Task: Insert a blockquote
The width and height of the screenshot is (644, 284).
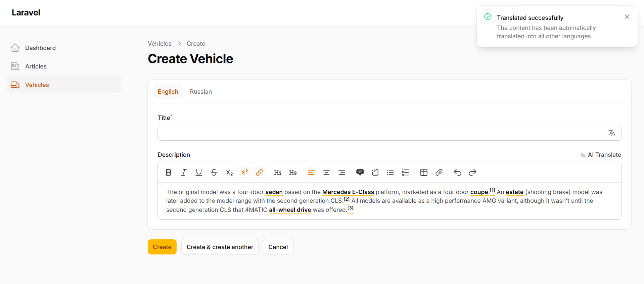Action: point(360,173)
